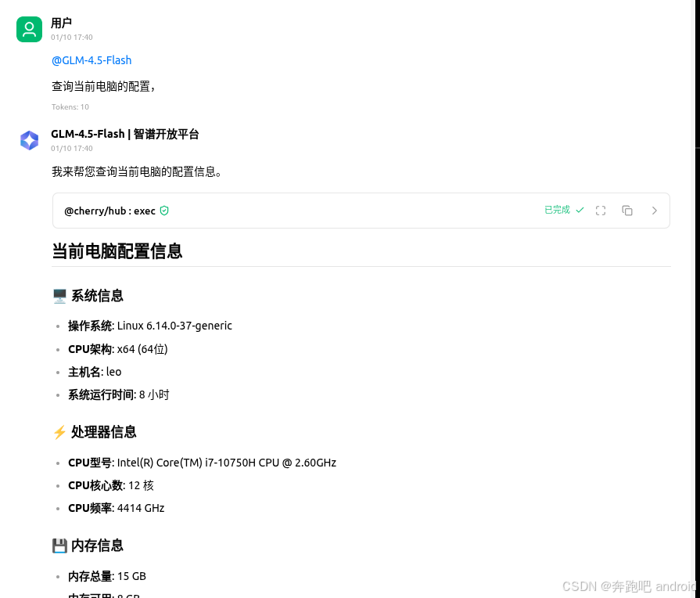Viewport: 700px width, 598px height.
Task: Click the CPU频率 4414 GHz line
Action: click(116, 508)
